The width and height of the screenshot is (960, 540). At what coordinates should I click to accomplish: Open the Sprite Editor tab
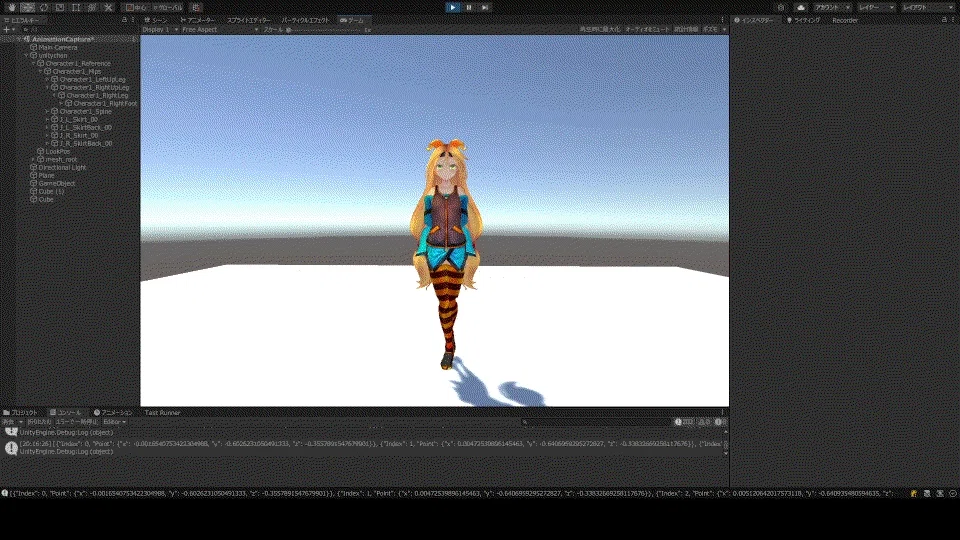point(248,20)
